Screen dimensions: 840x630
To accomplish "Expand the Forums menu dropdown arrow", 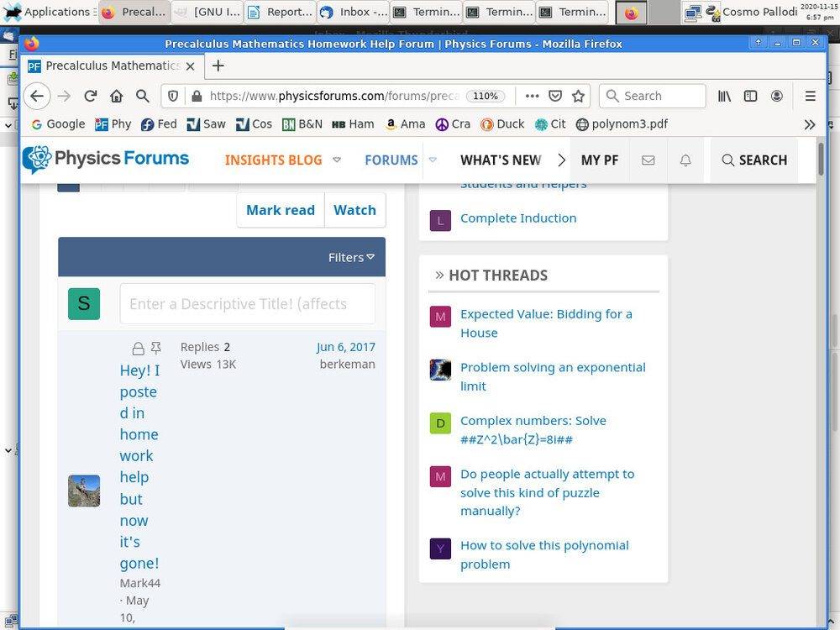I will 433,160.
